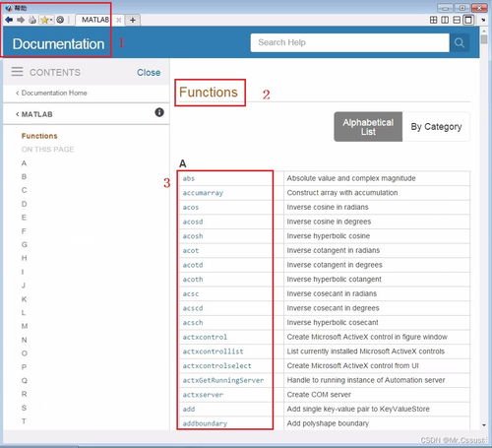Click the MATLAB logo in the title bar

click(x=9, y=8)
